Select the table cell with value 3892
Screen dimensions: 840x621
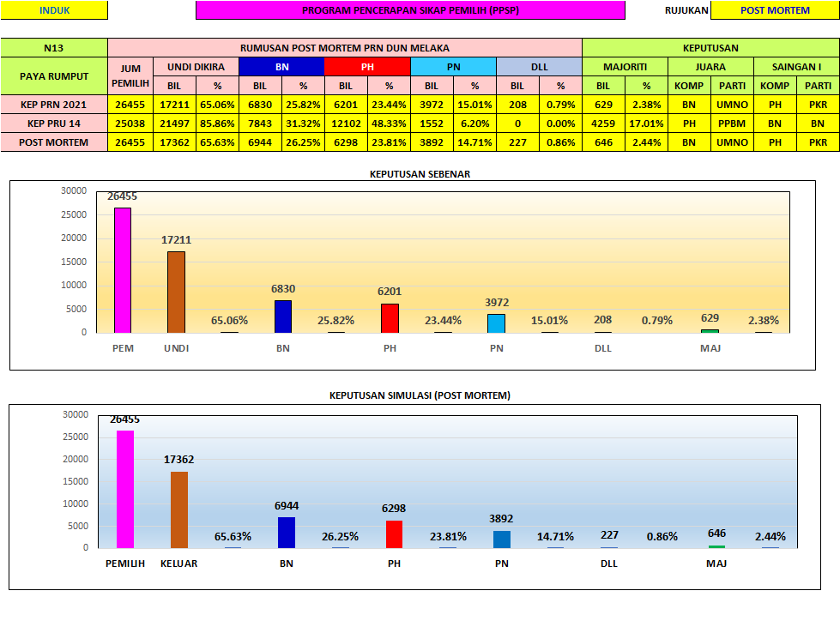click(x=432, y=142)
